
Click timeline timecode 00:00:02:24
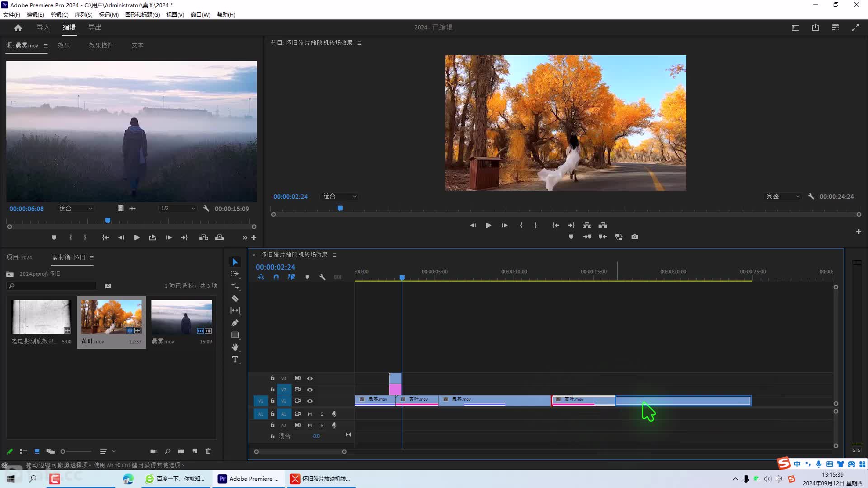[x=275, y=267]
